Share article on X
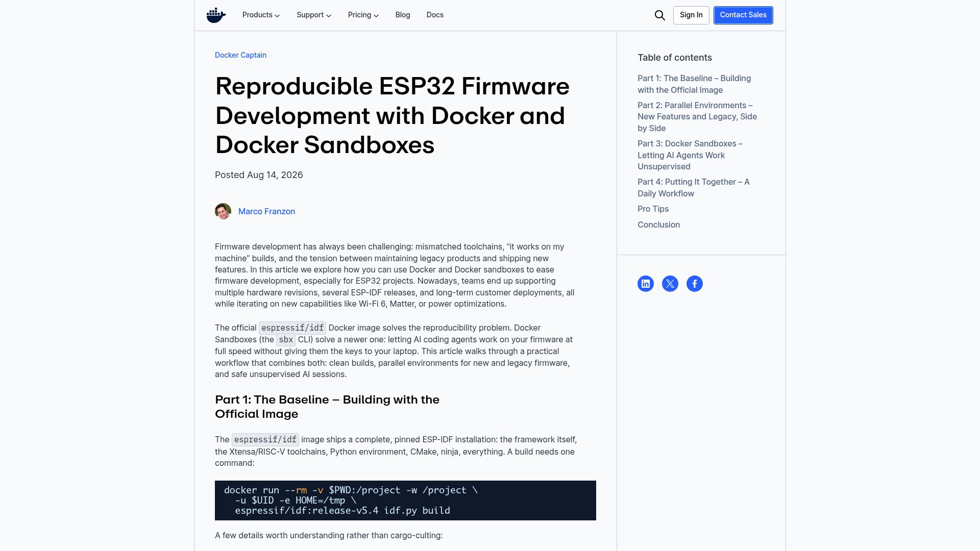Screen dimensions: 980x551 pyautogui.click(x=670, y=284)
